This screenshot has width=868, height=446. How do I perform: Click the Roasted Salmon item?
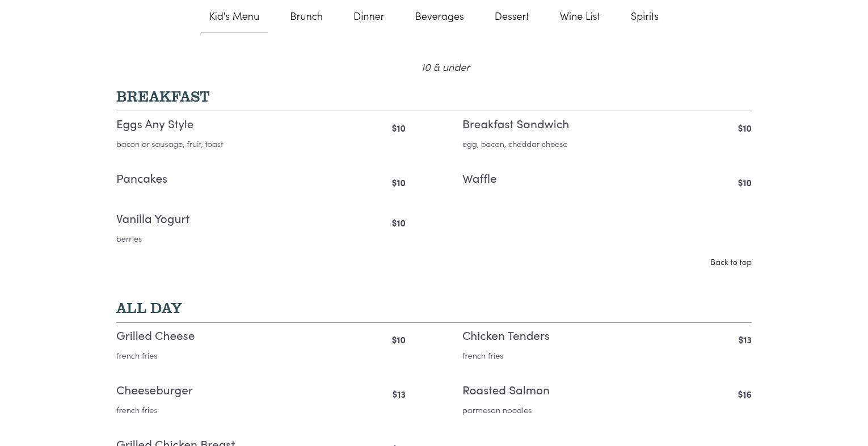point(506,390)
